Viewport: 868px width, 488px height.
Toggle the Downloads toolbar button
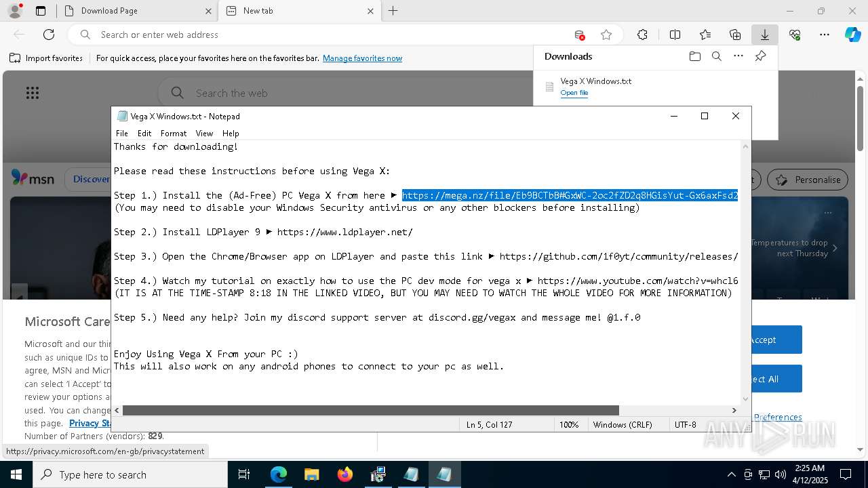click(764, 35)
